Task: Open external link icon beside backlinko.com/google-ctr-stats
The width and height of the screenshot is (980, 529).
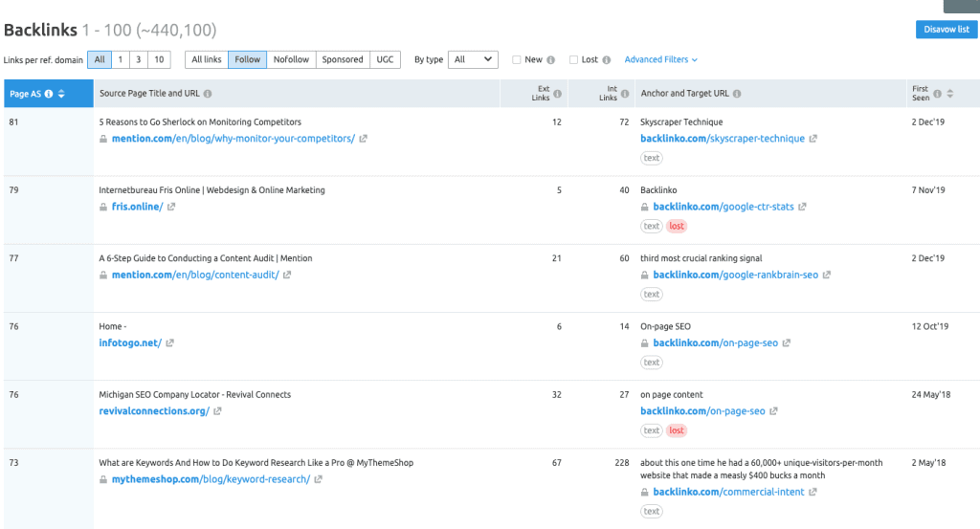Action: pyautogui.click(x=803, y=207)
